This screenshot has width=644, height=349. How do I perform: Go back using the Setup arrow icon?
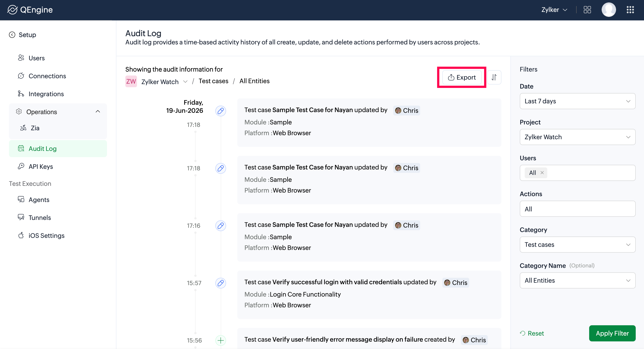(x=12, y=35)
